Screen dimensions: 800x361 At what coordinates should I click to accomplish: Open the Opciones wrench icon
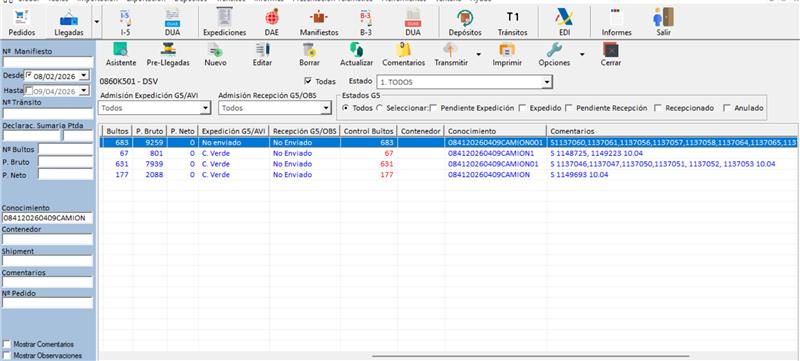(x=554, y=55)
